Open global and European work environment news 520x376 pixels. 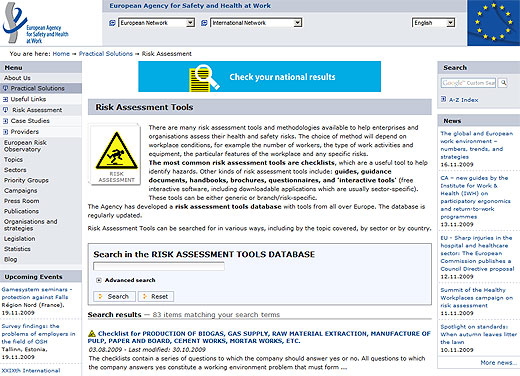(x=477, y=145)
